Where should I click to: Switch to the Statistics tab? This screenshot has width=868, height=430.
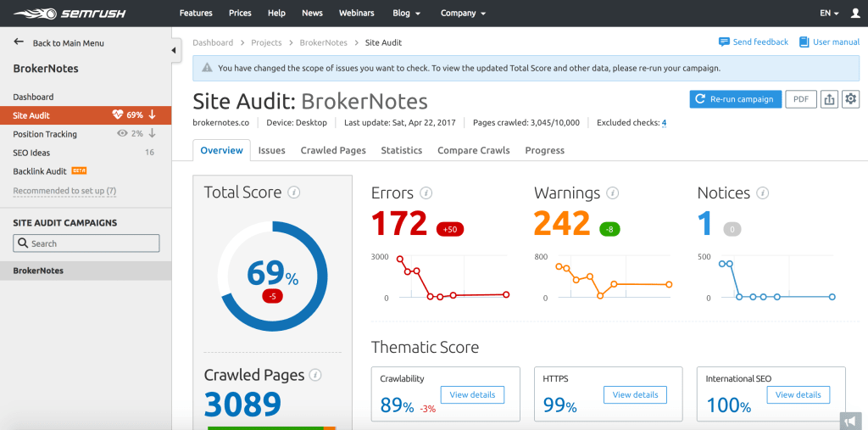pyautogui.click(x=401, y=150)
